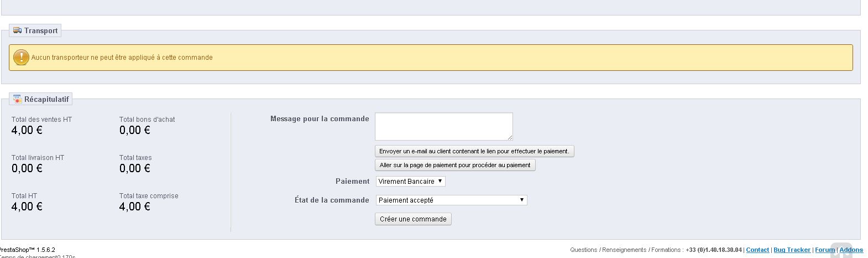The height and width of the screenshot is (258, 868).
Task: Open the Paiement dropdown showing Virement Bancaire
Action: pyautogui.click(x=410, y=181)
